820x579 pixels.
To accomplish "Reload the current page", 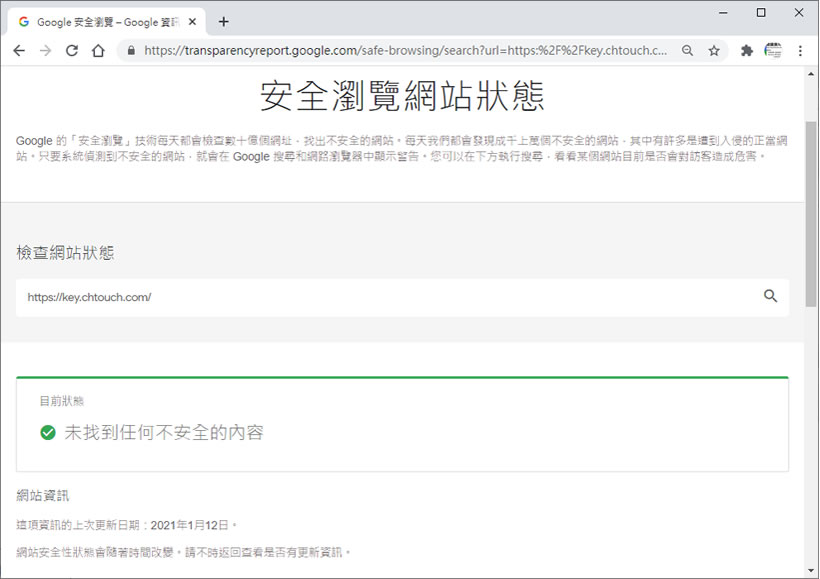I will click(72, 50).
